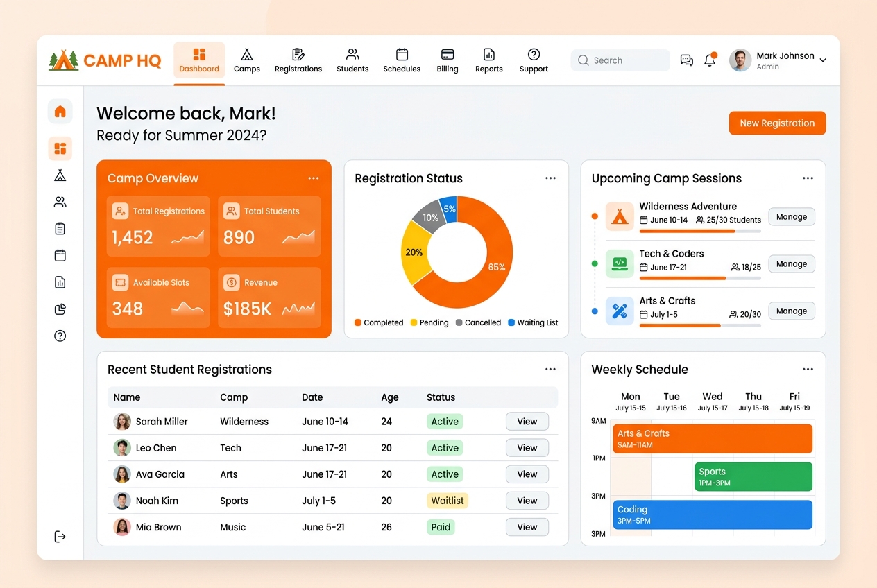Open the pie chart icon in sidebar
Image resolution: width=877 pixels, height=588 pixels.
(x=60, y=309)
